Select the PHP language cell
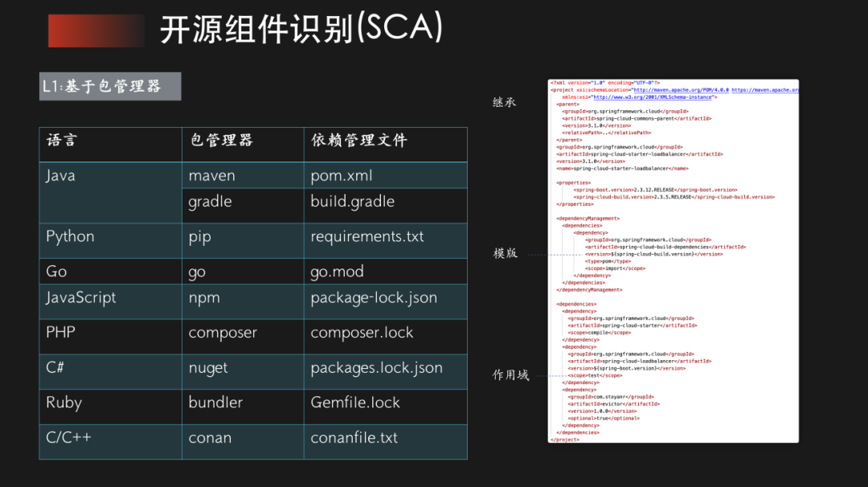The height and width of the screenshot is (487, 868). pyautogui.click(x=110, y=337)
